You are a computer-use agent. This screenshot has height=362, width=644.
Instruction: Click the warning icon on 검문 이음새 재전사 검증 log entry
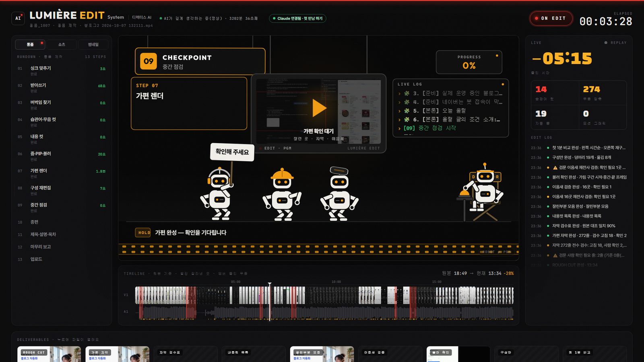pyautogui.click(x=555, y=168)
